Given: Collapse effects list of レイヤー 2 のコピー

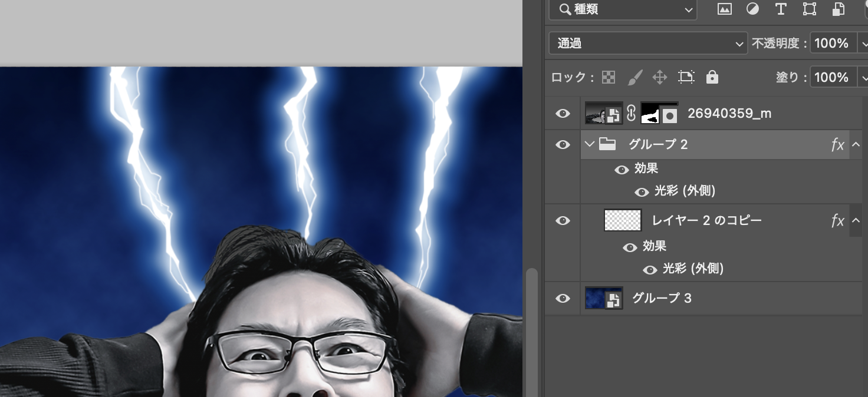Looking at the screenshot, I should pos(856,220).
